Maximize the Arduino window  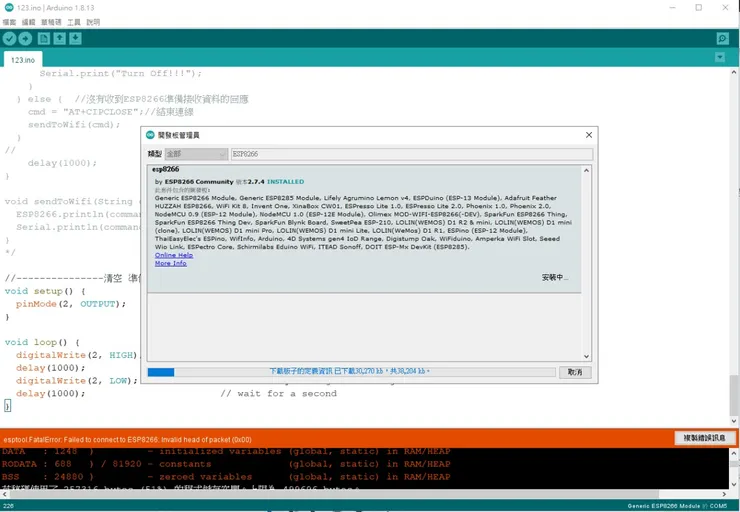click(x=698, y=8)
